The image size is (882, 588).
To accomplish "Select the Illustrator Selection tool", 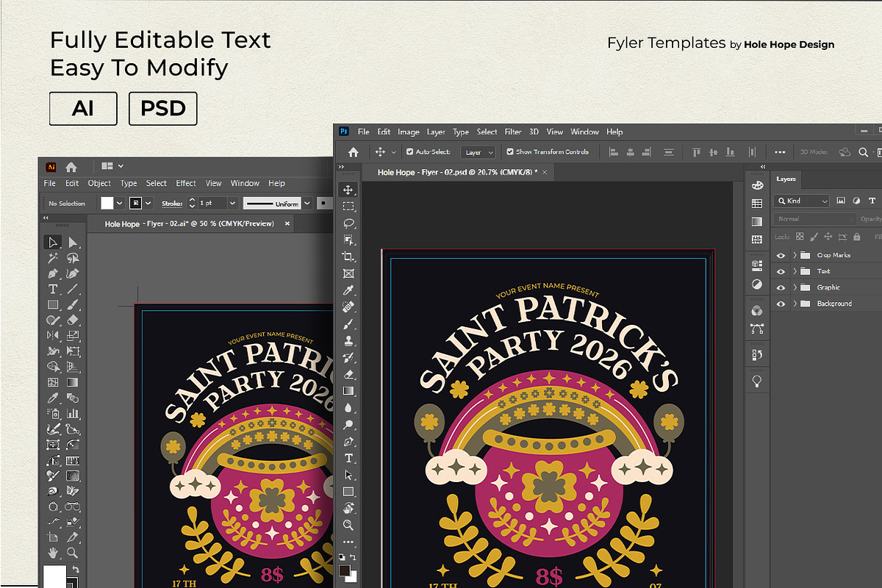I will pos(52,242).
